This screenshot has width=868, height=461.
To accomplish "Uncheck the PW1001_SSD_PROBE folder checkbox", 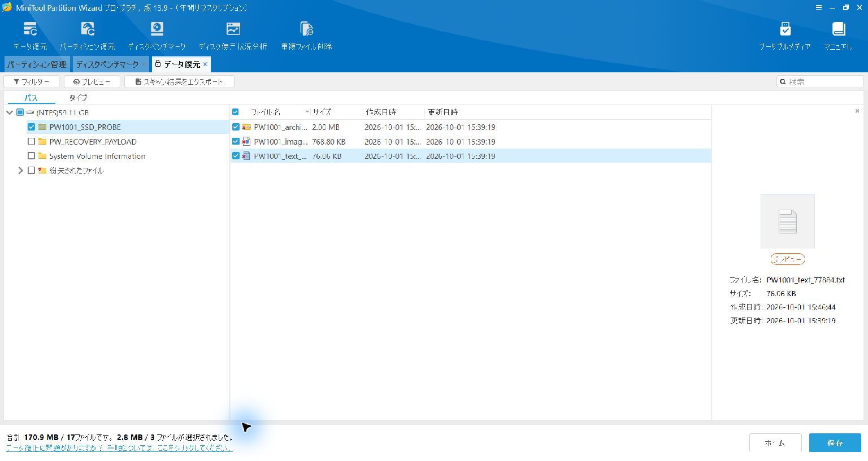I will pos(32,127).
